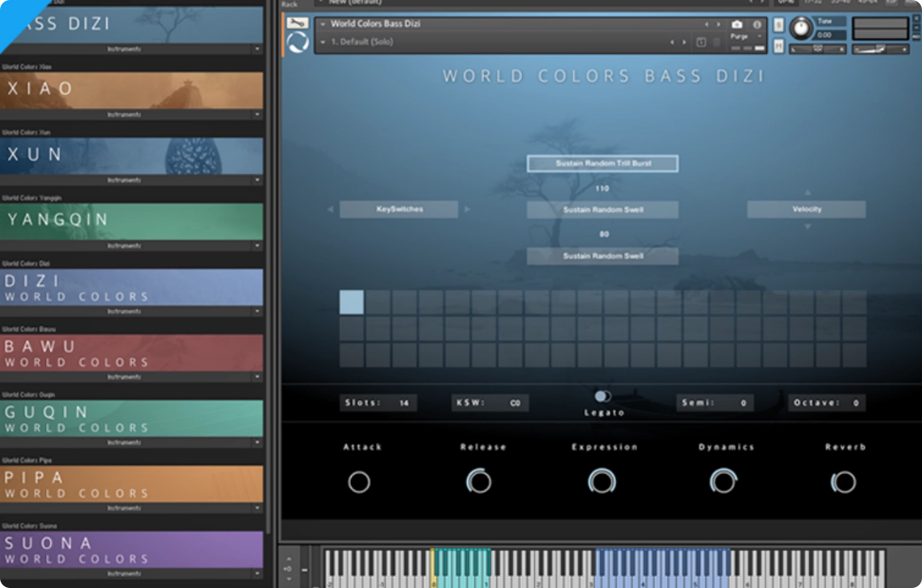The width and height of the screenshot is (922, 588).
Task: Open the wrench edit mode icon
Action: (x=297, y=23)
